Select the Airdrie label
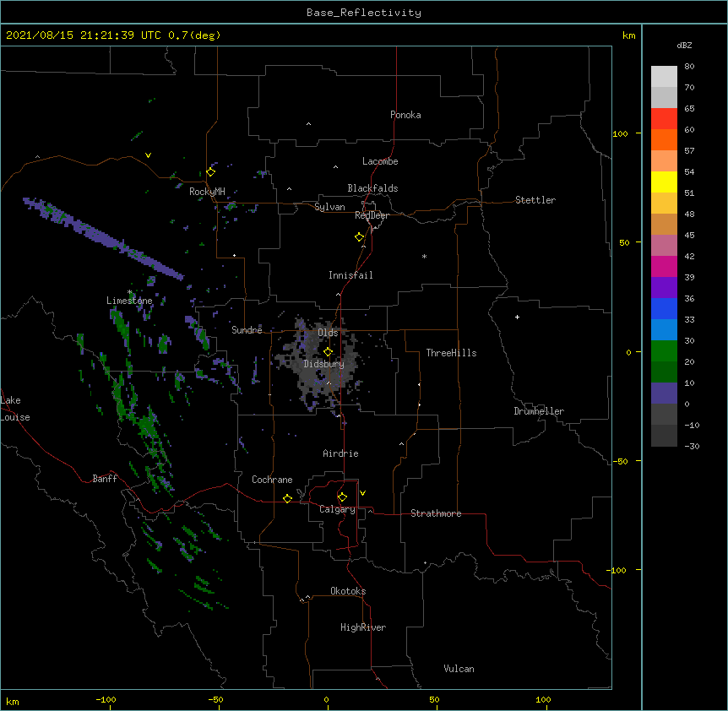 point(341,453)
